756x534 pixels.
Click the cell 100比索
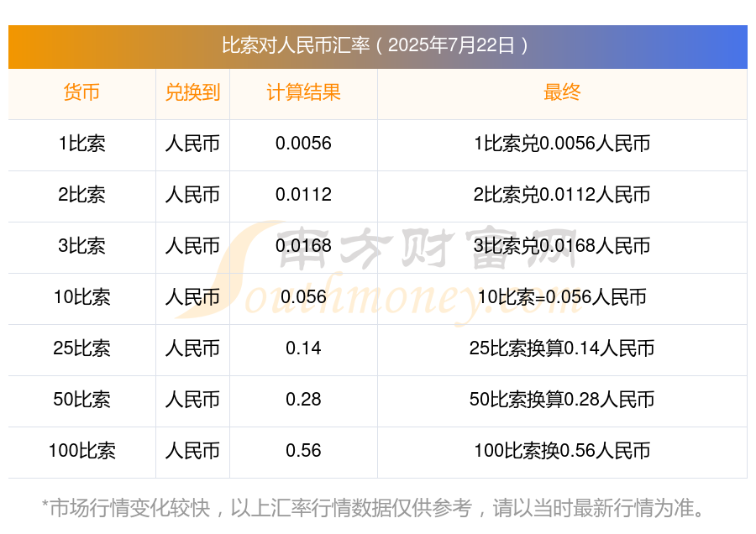pos(82,451)
